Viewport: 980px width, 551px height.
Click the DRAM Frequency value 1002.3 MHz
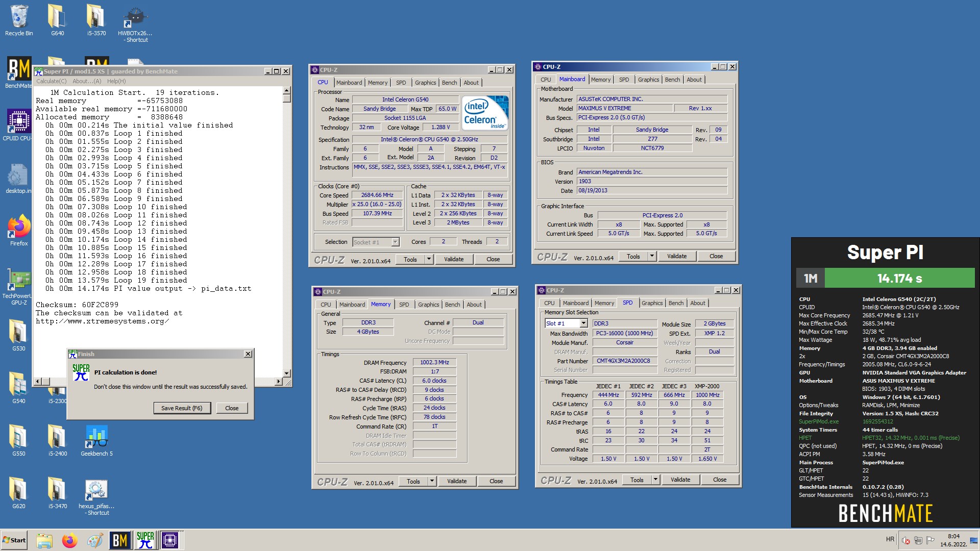click(434, 362)
